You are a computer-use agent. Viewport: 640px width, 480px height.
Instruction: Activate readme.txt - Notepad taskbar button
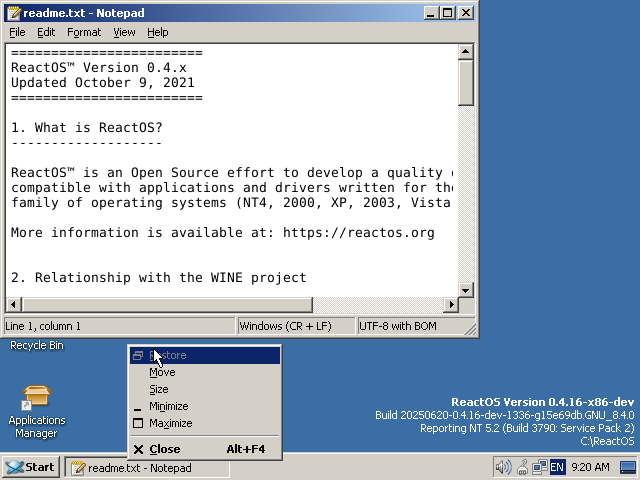(147, 468)
